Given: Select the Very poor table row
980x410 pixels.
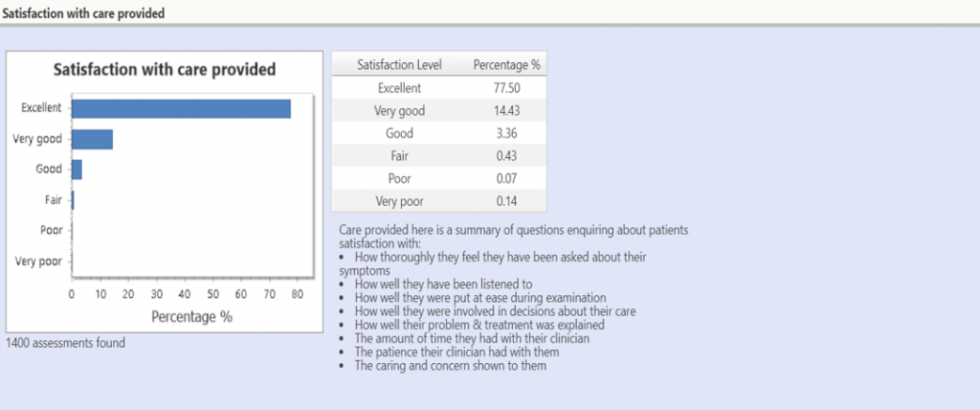Looking at the screenshot, I should (438, 201).
